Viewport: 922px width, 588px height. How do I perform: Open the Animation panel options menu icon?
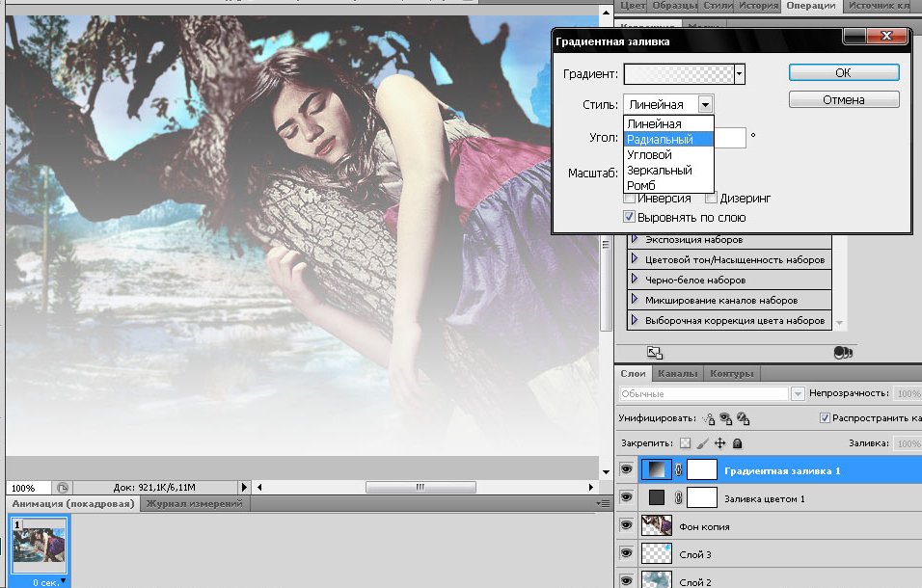point(603,503)
